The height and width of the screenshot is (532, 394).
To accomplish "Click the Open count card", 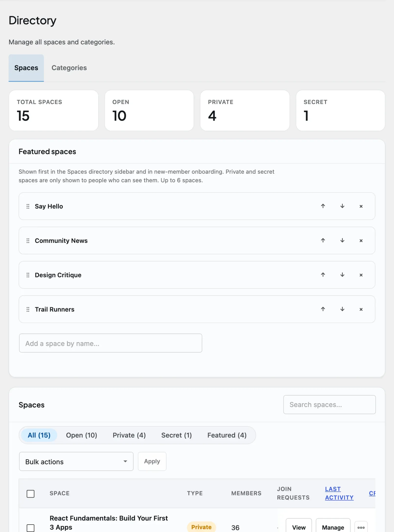I will [x=149, y=110].
